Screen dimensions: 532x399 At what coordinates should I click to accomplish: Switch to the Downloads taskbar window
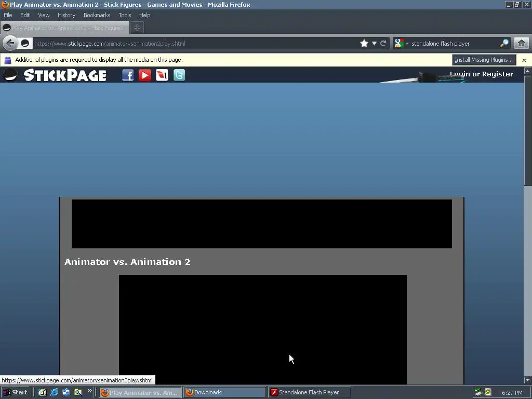(224, 392)
